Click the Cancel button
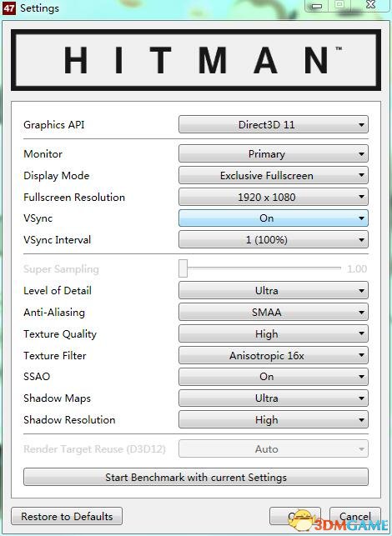Image resolution: width=392 pixels, height=536 pixels. tap(354, 516)
